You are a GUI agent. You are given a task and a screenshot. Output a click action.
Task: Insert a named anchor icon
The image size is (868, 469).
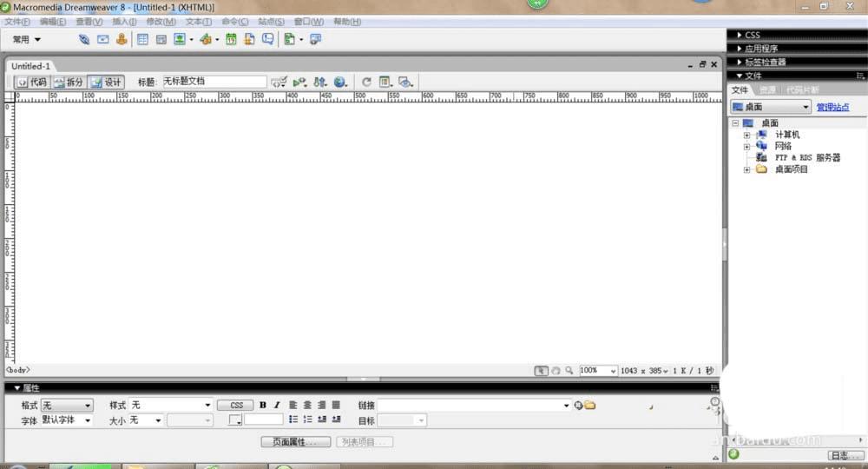(x=122, y=39)
